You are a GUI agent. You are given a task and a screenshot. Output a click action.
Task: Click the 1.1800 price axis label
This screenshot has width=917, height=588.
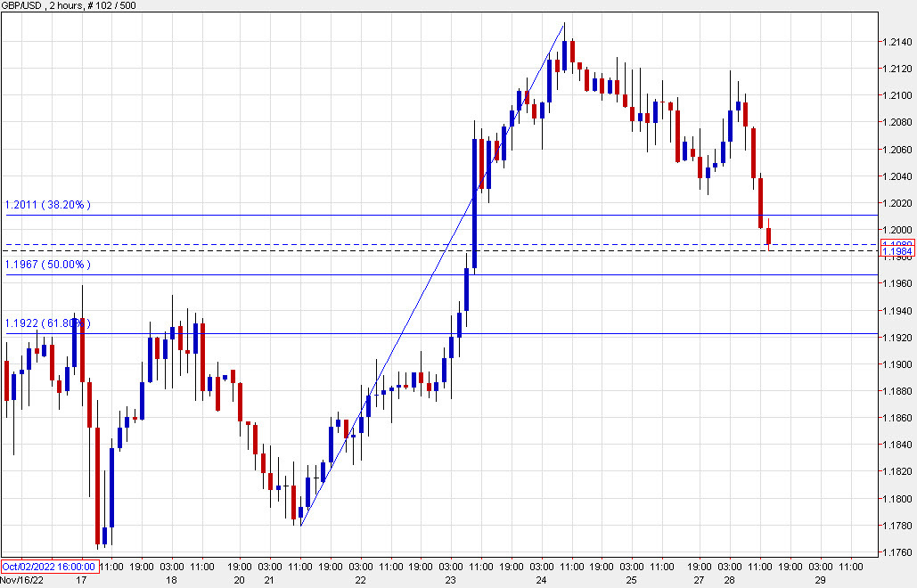(897, 499)
